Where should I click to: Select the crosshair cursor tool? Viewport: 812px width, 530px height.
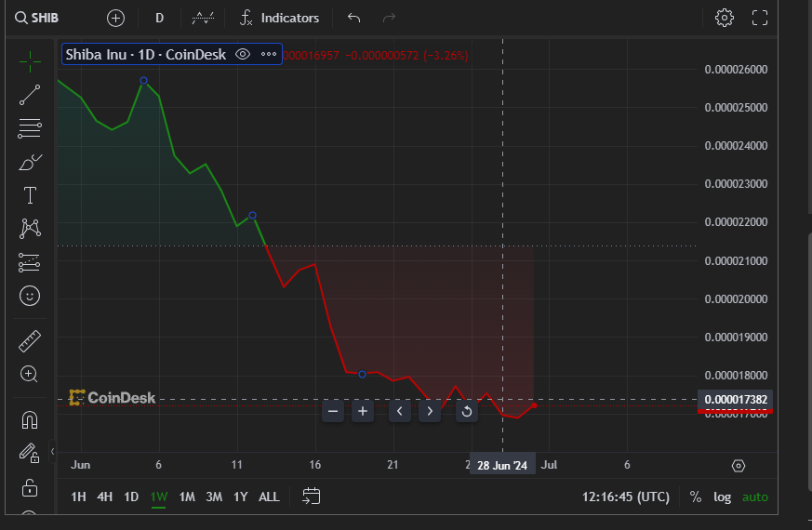point(30,61)
